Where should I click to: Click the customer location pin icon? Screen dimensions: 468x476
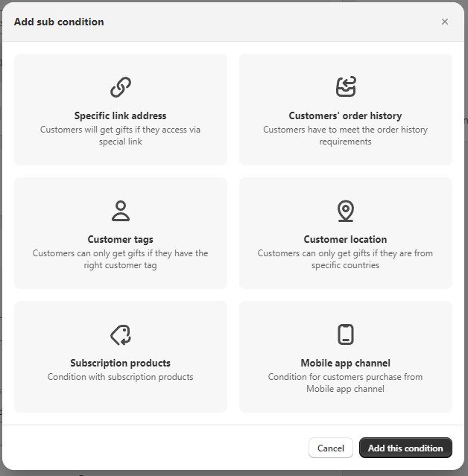coord(345,211)
